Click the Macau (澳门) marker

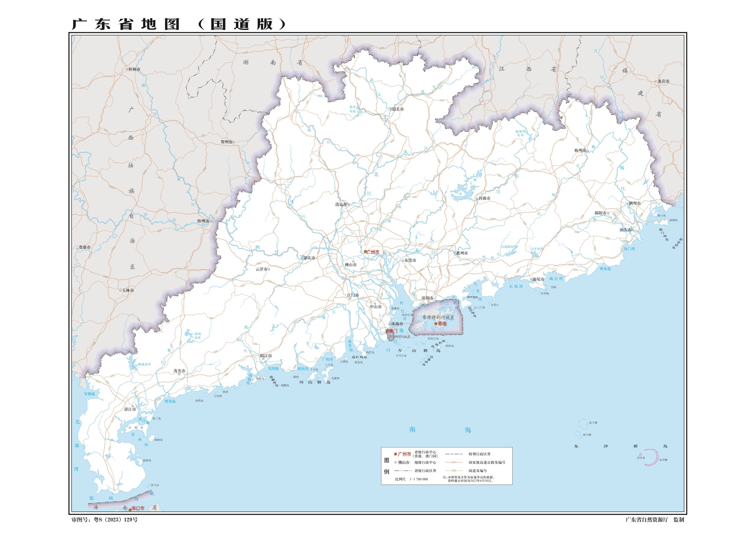387,331
